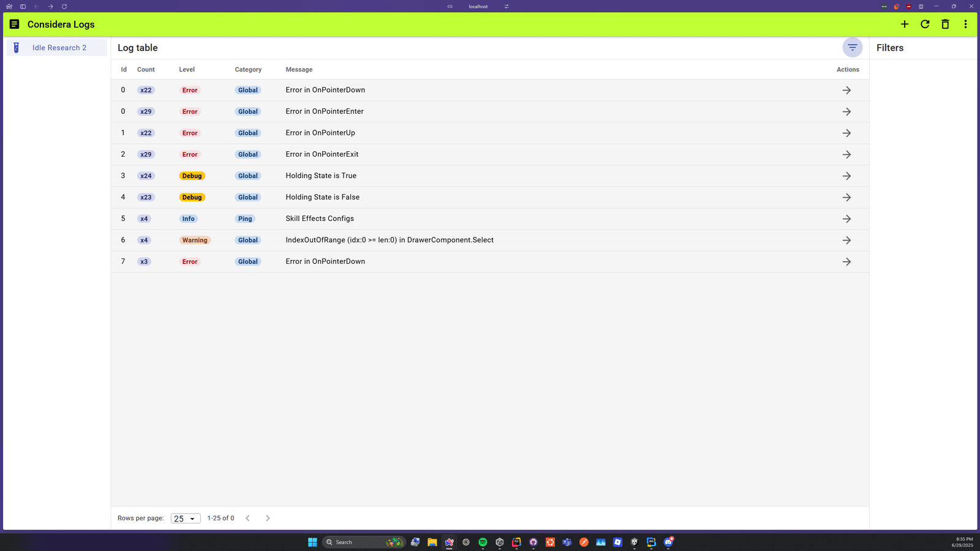This screenshot has height=551, width=980.
Task: Open the Rows per page dropdown
Action: [185, 519]
